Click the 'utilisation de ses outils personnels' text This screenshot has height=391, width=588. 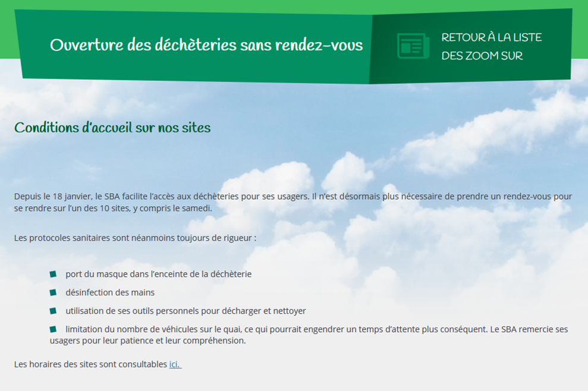coord(185,311)
